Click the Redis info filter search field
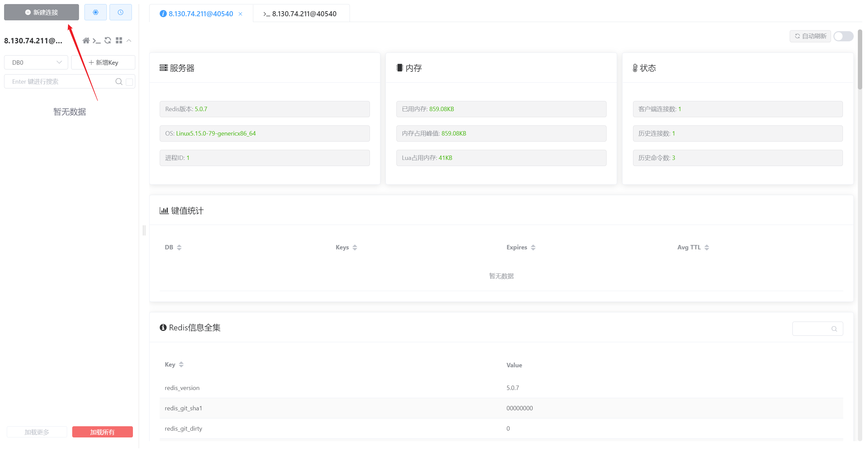The height and width of the screenshot is (452, 868). point(812,329)
